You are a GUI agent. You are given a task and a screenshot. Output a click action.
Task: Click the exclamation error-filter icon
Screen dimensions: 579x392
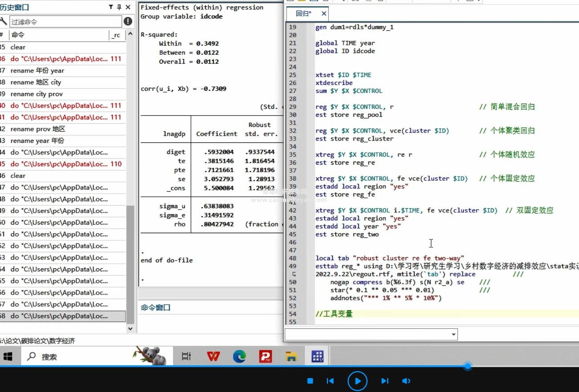pyautogui.click(x=128, y=21)
